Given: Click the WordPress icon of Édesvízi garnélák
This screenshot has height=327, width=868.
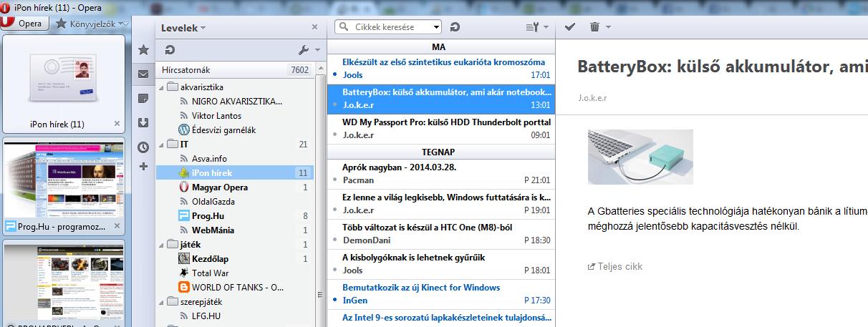Looking at the screenshot, I should pos(184,130).
